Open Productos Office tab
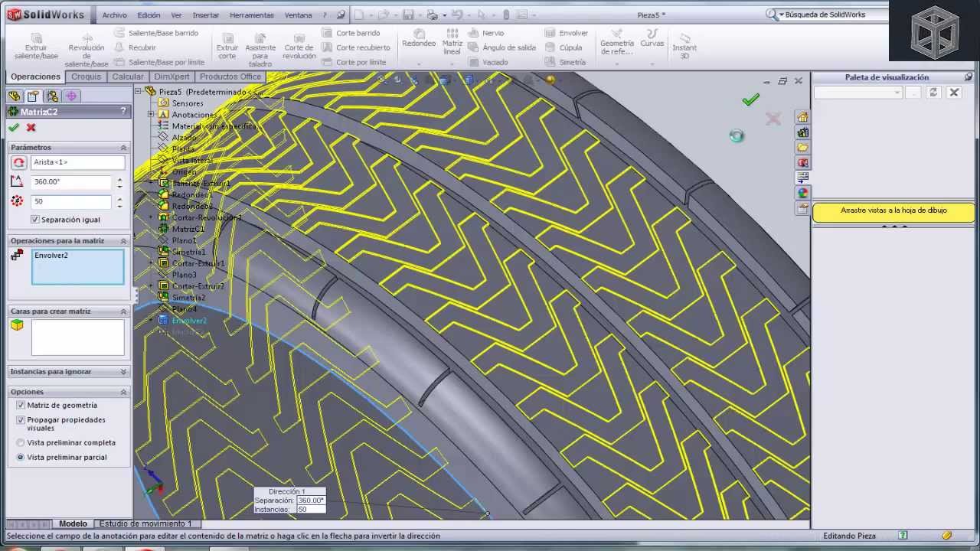Viewport: 980px width, 551px height. tap(230, 77)
